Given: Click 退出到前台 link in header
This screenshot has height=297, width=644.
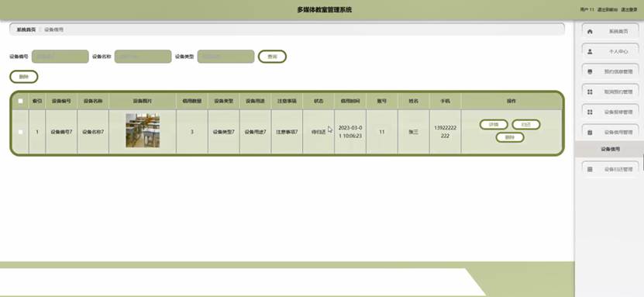Looking at the screenshot, I should tap(607, 9).
